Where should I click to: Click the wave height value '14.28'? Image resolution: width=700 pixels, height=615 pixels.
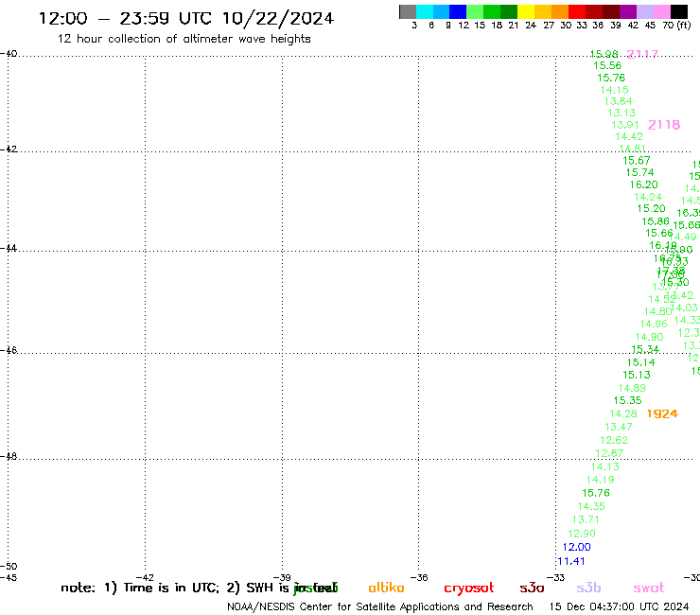[623, 414]
